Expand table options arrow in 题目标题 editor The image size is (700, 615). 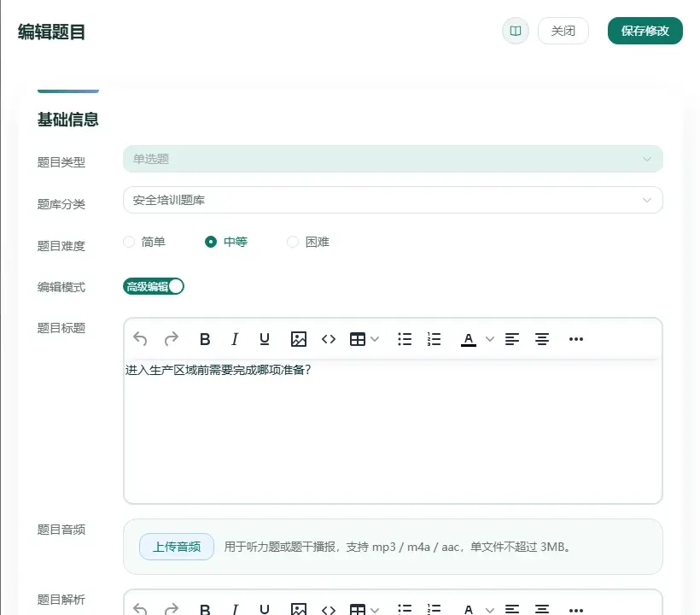[x=375, y=339]
